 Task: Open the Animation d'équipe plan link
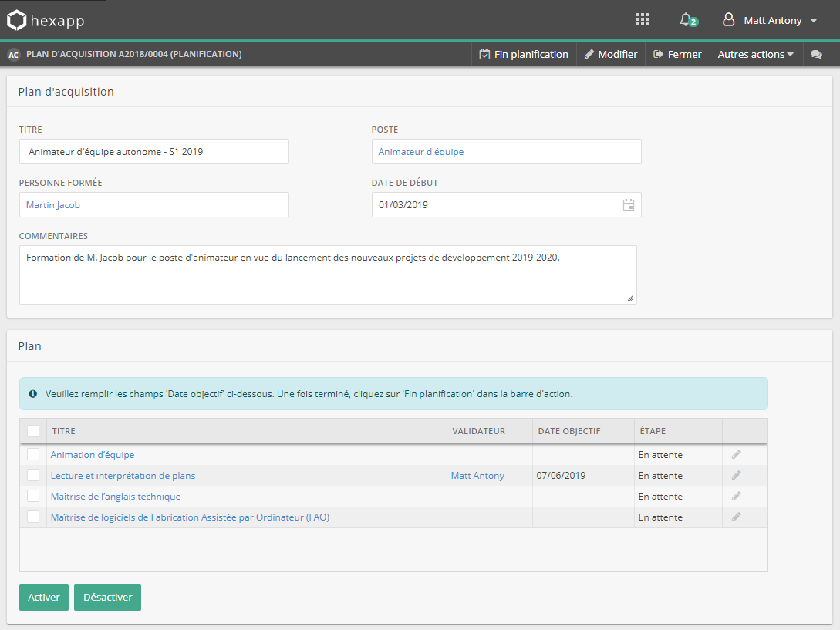[93, 455]
